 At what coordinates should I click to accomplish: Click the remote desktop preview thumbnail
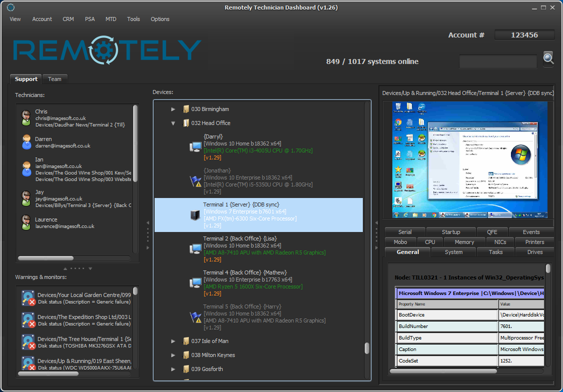tap(469, 160)
